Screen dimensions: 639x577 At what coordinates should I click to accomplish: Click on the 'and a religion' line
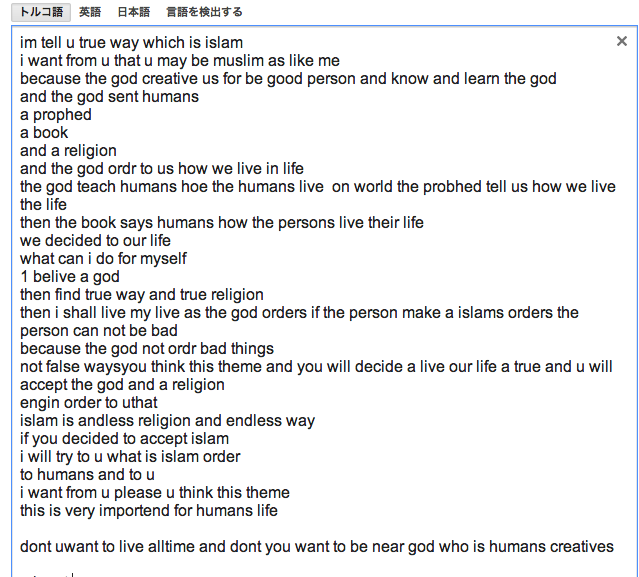(68, 151)
